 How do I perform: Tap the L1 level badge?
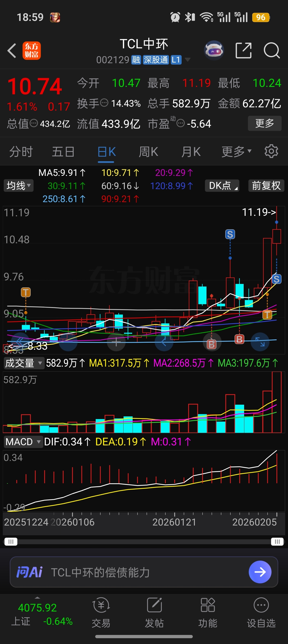pyautogui.click(x=176, y=60)
